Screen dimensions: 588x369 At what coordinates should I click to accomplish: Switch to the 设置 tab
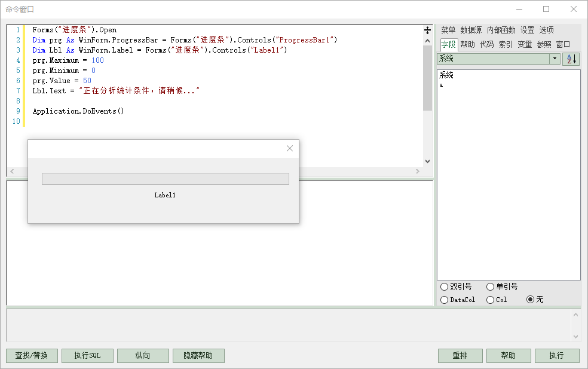click(x=527, y=30)
